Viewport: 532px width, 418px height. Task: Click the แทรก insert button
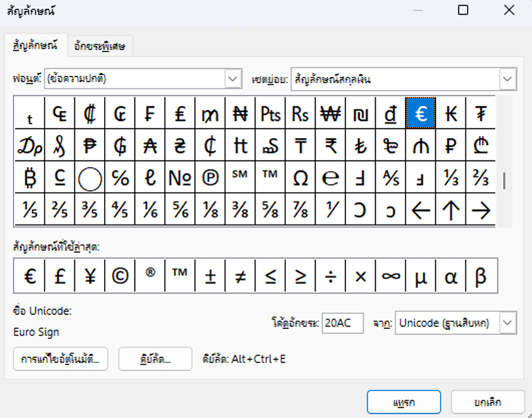[404, 402]
